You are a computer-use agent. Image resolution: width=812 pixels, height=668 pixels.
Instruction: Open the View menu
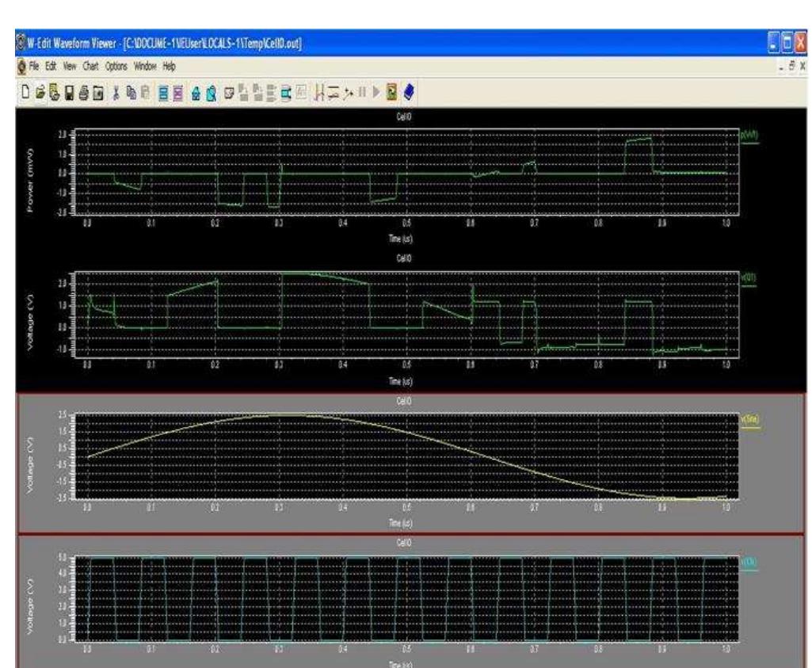70,67
